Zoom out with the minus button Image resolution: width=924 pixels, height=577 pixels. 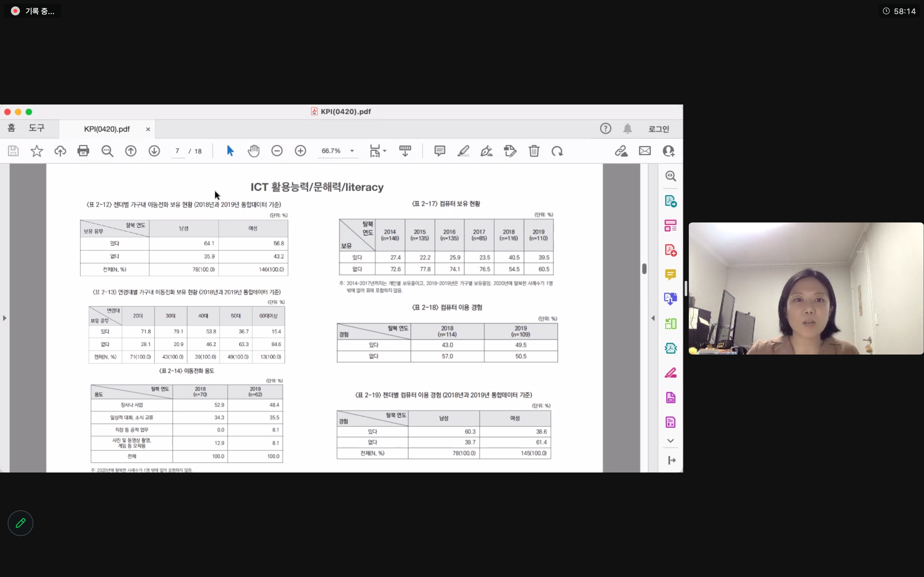(277, 151)
